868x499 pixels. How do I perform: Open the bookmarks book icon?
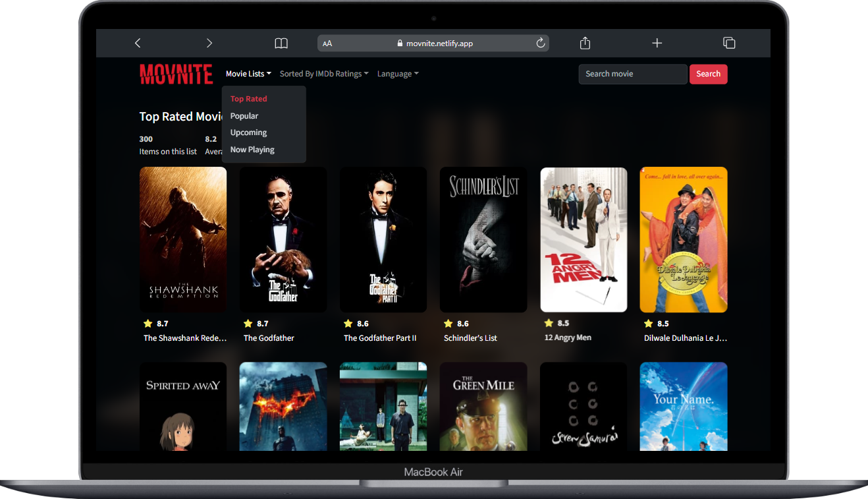click(281, 43)
